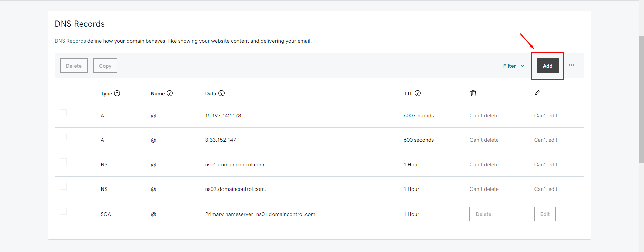
Task: Tick checkbox for ns01.domaincontrol.com NS record
Action: [63, 162]
